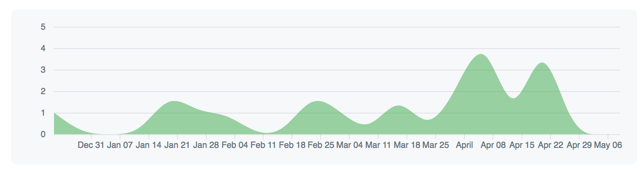Select the Feb 18 date tick
Viewport: 644px width, 172px height.
point(292,145)
